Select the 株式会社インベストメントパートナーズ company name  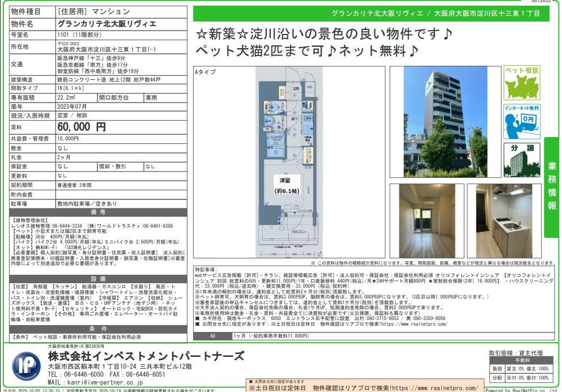click(x=146, y=356)
